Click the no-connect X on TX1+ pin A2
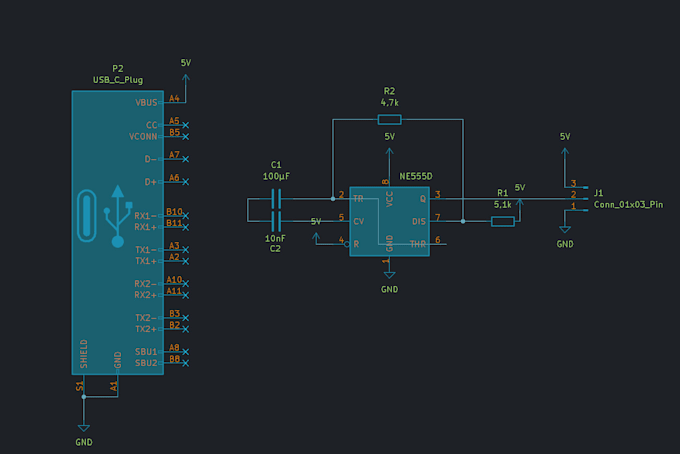680x454 pixels. (186, 261)
